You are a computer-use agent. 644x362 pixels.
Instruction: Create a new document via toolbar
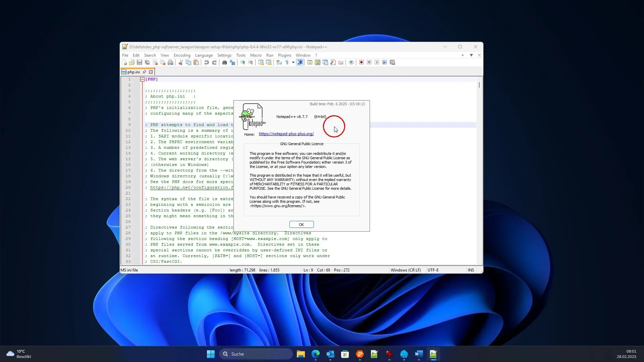pyautogui.click(x=124, y=62)
